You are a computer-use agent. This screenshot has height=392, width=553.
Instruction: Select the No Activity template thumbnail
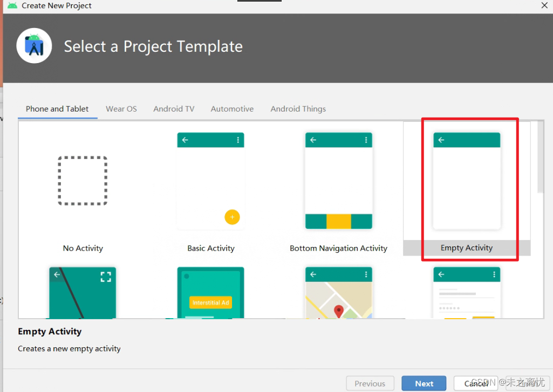83,181
